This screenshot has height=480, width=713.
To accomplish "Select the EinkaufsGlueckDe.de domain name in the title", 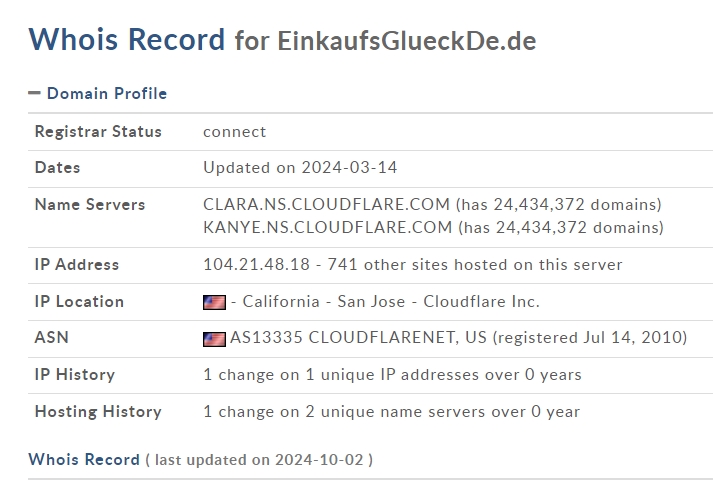I will point(407,41).
